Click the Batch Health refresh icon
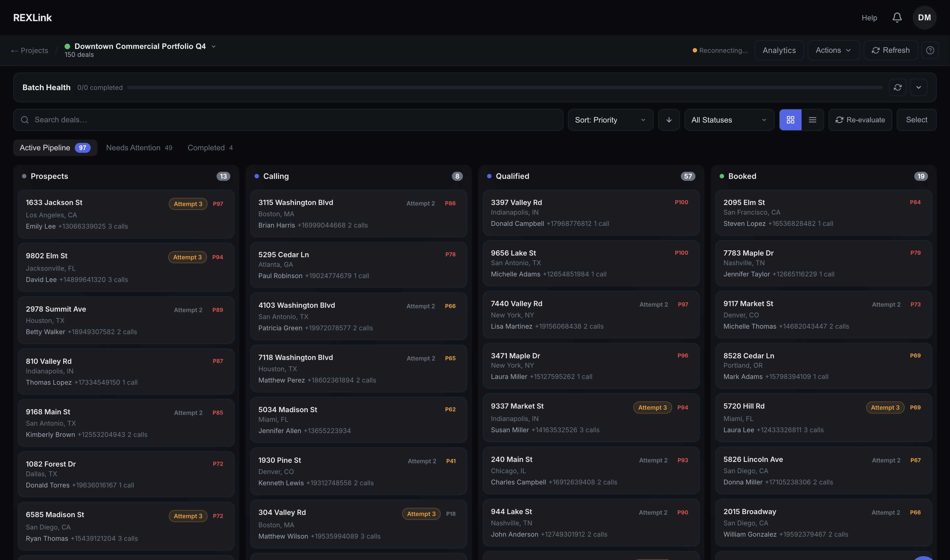Screen dimensions: 950x560 pos(898,87)
